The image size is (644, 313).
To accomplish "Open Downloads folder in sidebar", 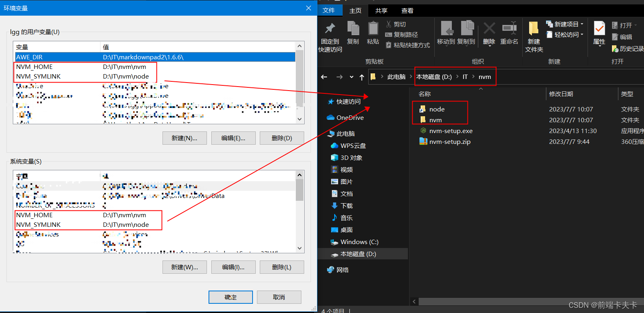I will point(342,206).
